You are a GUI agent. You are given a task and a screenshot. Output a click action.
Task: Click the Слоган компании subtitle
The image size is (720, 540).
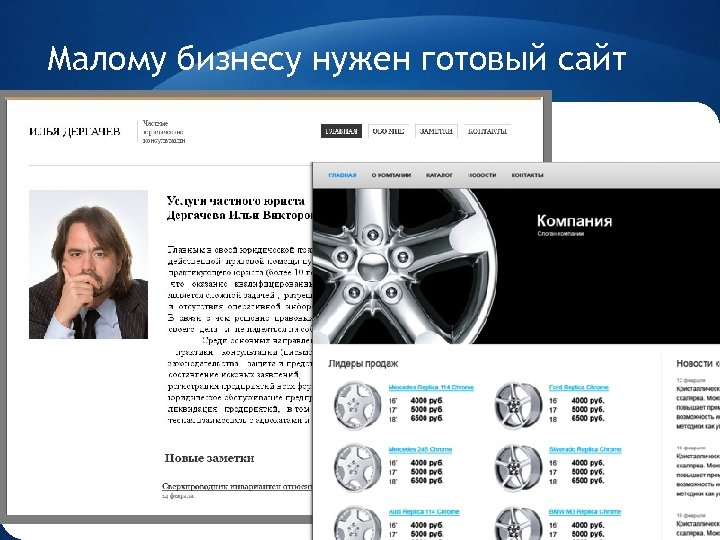click(561, 234)
